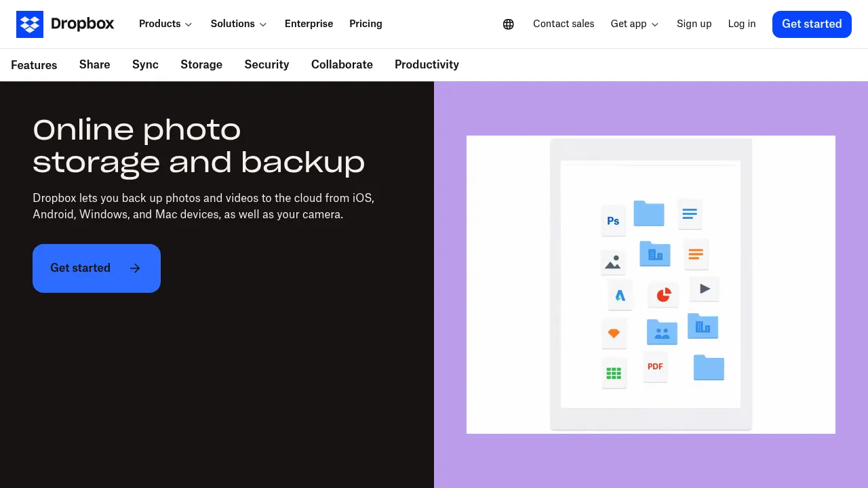Open the globe language selector

coord(509,24)
